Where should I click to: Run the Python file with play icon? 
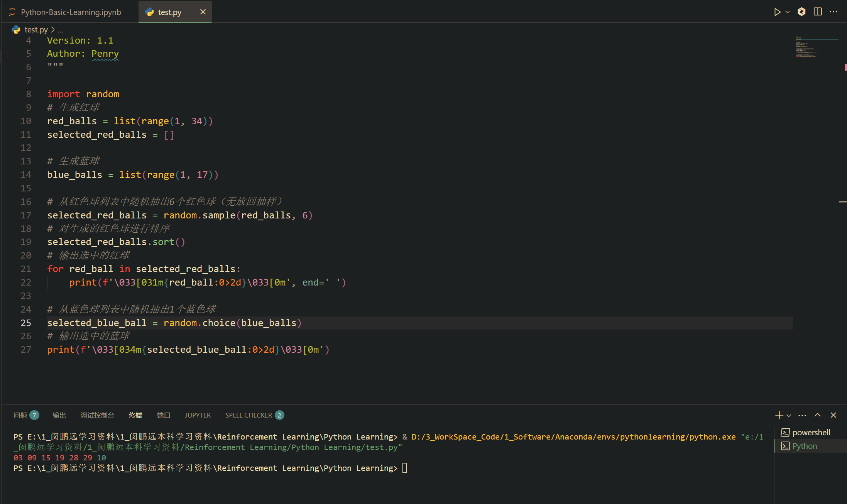(x=777, y=12)
